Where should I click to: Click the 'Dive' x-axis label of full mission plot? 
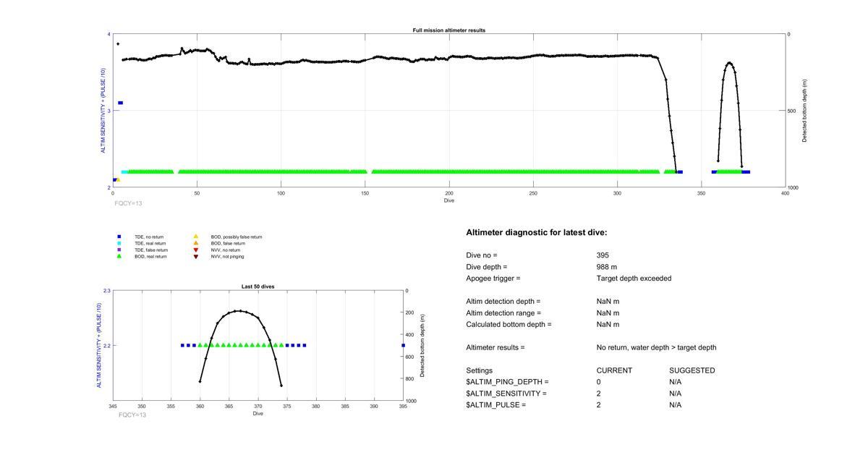click(449, 200)
